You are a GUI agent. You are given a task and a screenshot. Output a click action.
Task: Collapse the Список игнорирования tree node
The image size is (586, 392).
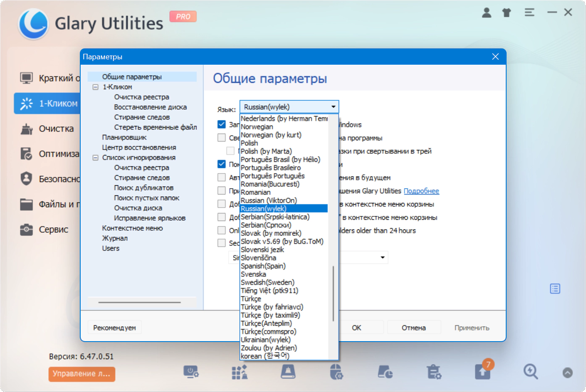[x=95, y=158]
